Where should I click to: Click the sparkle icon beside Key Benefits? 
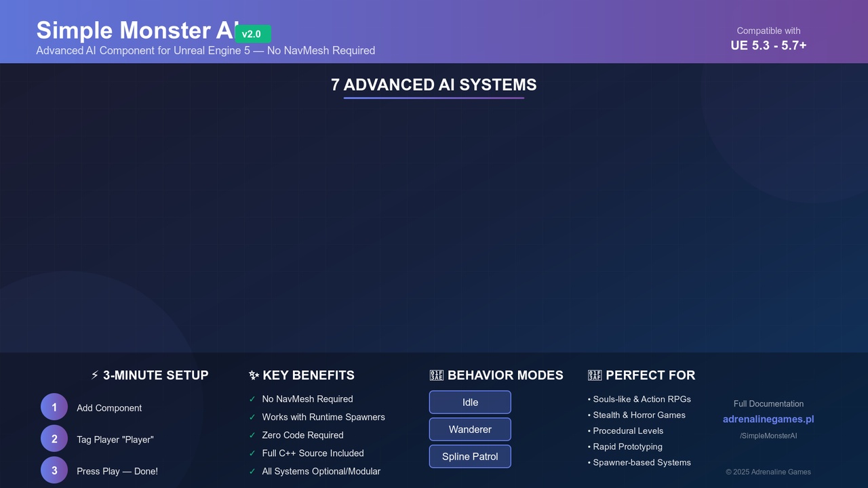point(254,375)
